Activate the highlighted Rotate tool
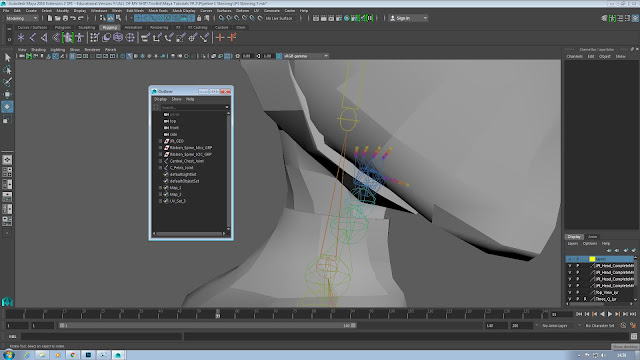The image size is (640, 360). tap(7, 107)
